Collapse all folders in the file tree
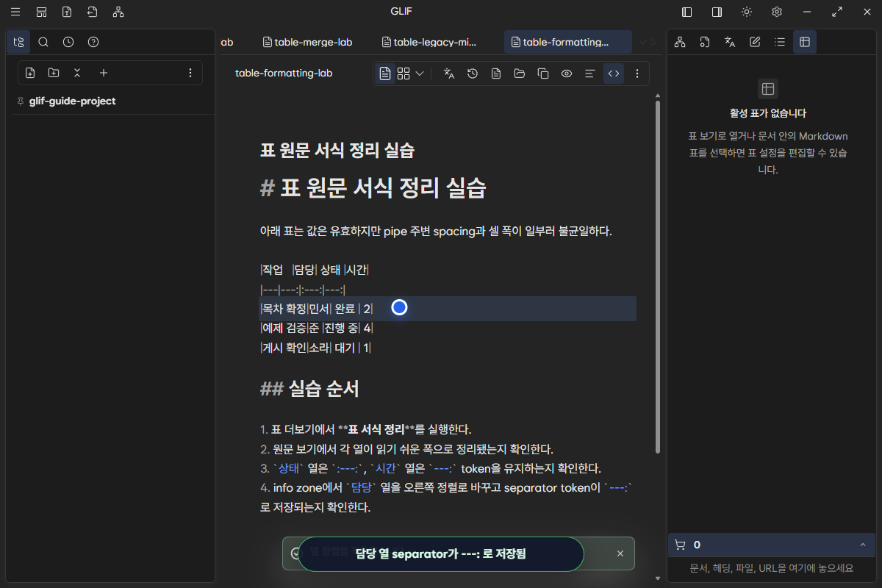This screenshot has width=882, height=588. click(x=77, y=73)
